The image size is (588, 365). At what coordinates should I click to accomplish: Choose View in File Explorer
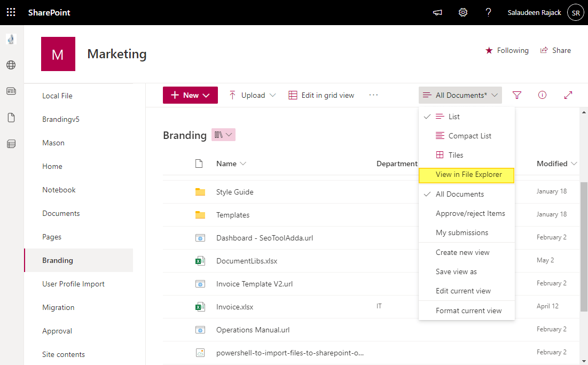tap(466, 175)
